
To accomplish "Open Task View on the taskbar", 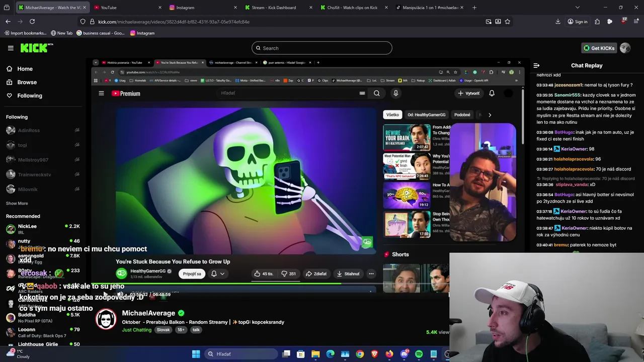I will pyautogui.click(x=286, y=354).
